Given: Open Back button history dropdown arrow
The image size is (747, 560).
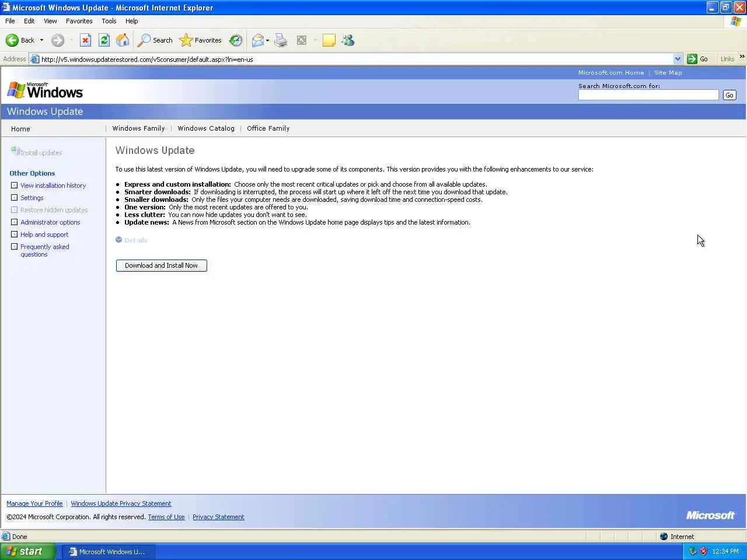Looking at the screenshot, I should [x=41, y=40].
